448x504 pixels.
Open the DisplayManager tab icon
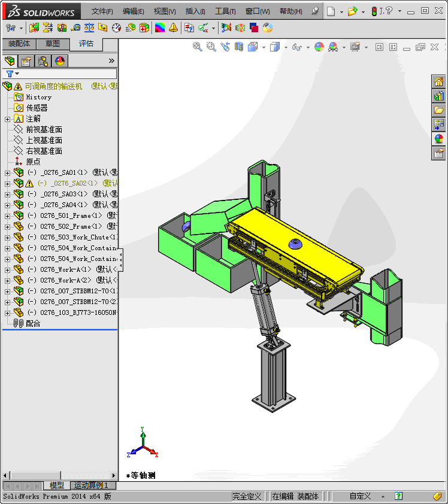60,60
